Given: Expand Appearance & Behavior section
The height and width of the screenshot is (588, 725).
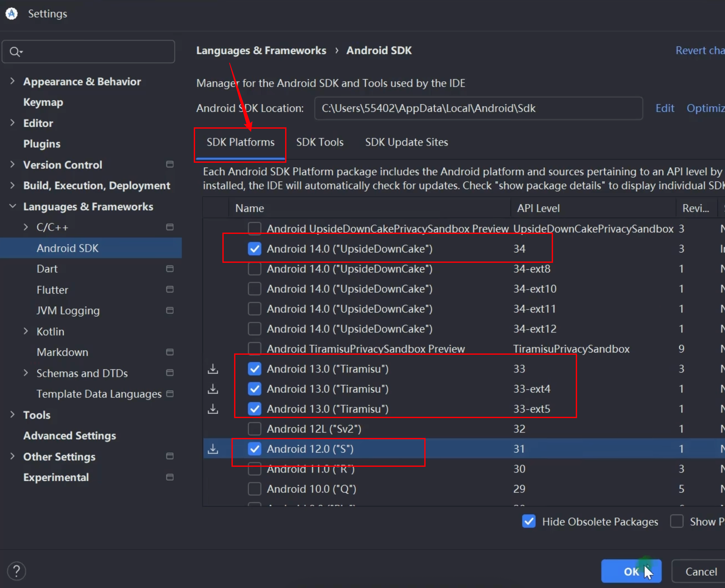Looking at the screenshot, I should [x=12, y=81].
